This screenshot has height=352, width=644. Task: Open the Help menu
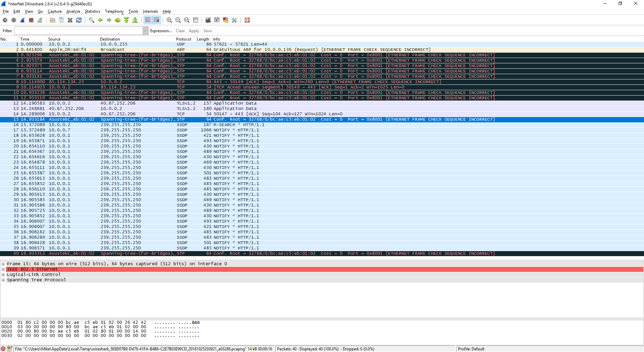click(167, 11)
